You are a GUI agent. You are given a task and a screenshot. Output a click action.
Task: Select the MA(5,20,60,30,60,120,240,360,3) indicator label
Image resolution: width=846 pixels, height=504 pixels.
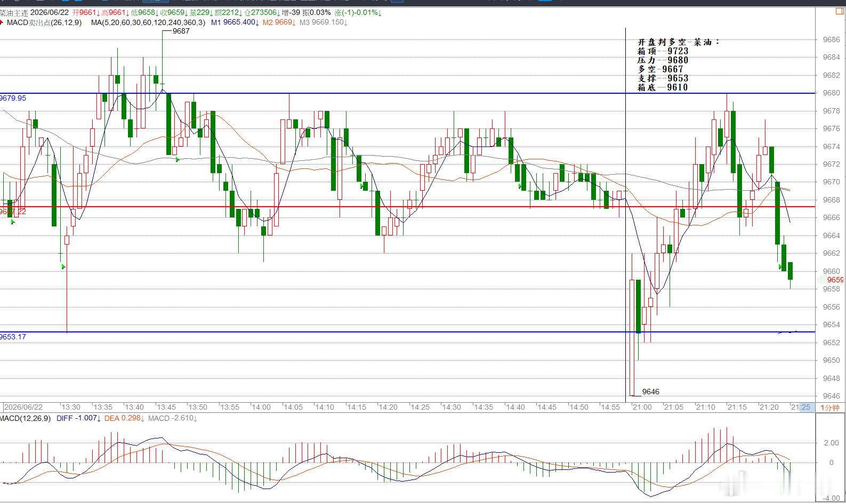pyautogui.click(x=148, y=22)
